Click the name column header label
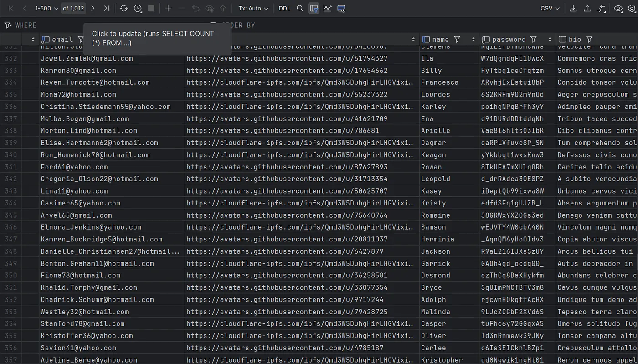The image size is (638, 364). point(441,40)
